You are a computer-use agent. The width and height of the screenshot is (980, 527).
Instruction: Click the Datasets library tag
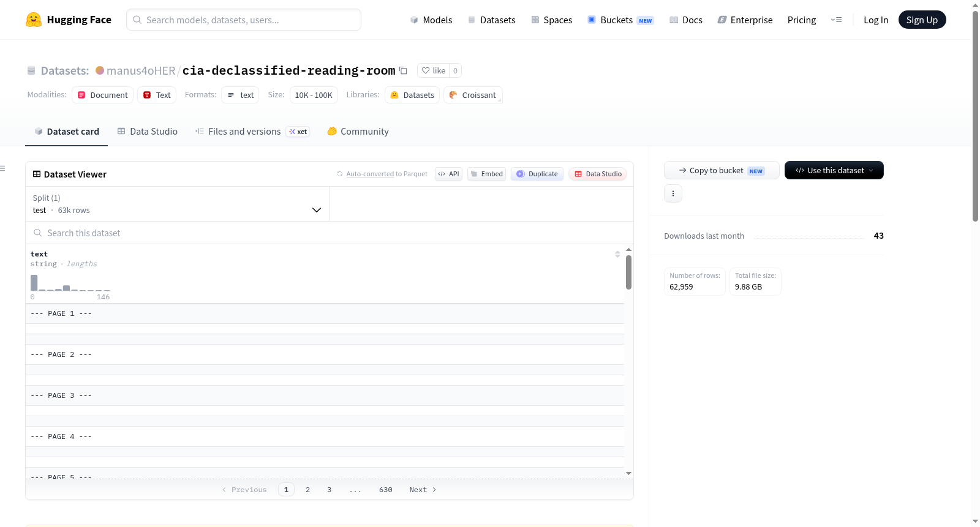point(412,95)
